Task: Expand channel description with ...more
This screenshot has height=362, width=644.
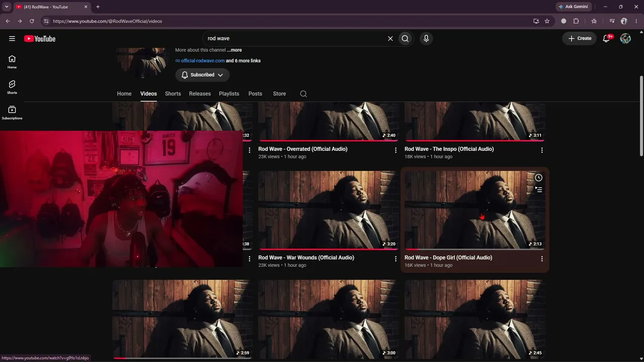Action: 234,50
